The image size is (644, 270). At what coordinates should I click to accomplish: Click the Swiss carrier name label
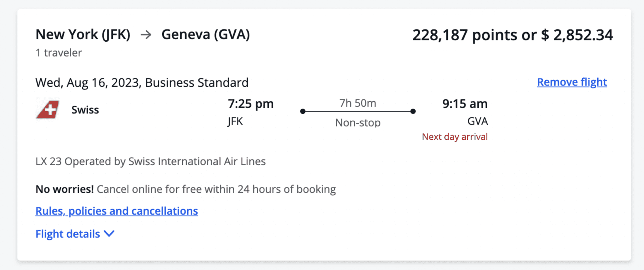pyautogui.click(x=85, y=109)
